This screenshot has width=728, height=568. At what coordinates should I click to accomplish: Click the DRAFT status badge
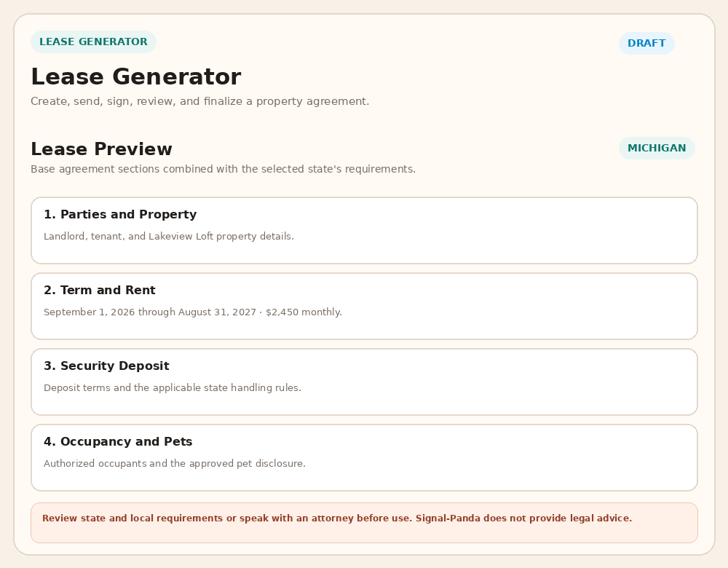tap(646, 43)
